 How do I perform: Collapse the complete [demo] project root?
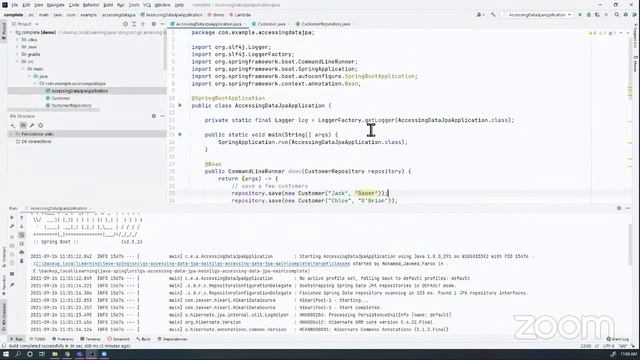pos(12,32)
